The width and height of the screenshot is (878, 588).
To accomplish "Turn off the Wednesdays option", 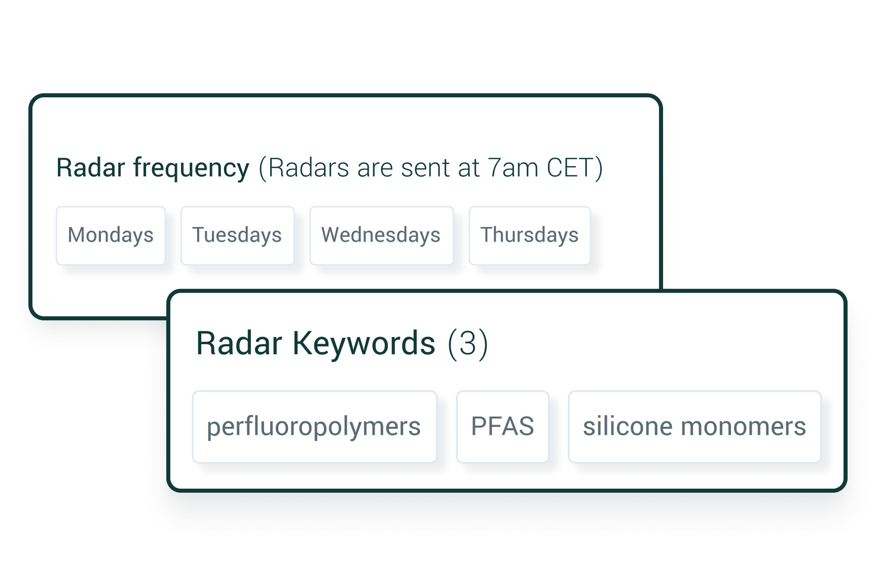I will [x=381, y=235].
